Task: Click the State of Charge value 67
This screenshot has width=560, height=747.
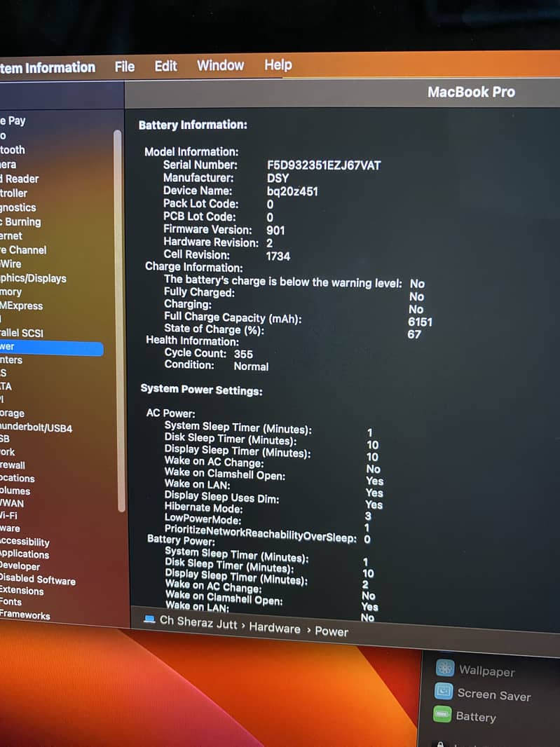Action: pyautogui.click(x=414, y=334)
